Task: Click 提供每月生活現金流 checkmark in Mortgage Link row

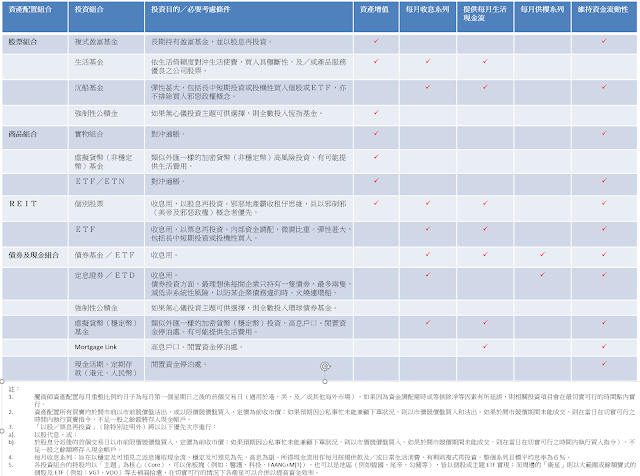Action: pos(485,346)
